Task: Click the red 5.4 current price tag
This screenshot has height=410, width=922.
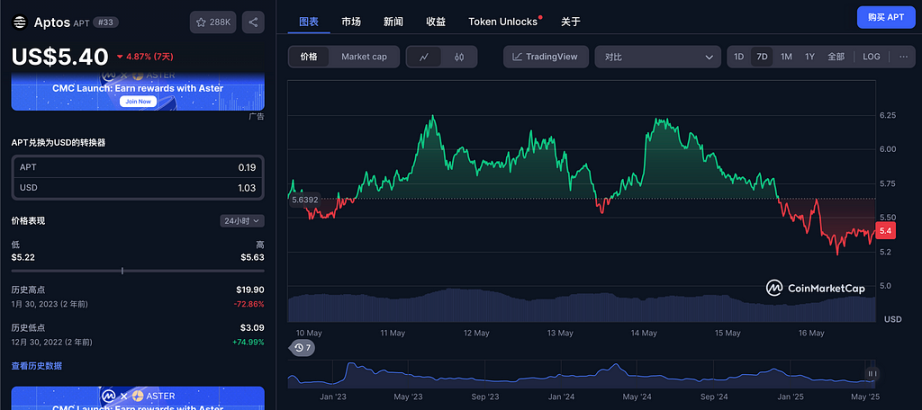Action: pos(886,231)
